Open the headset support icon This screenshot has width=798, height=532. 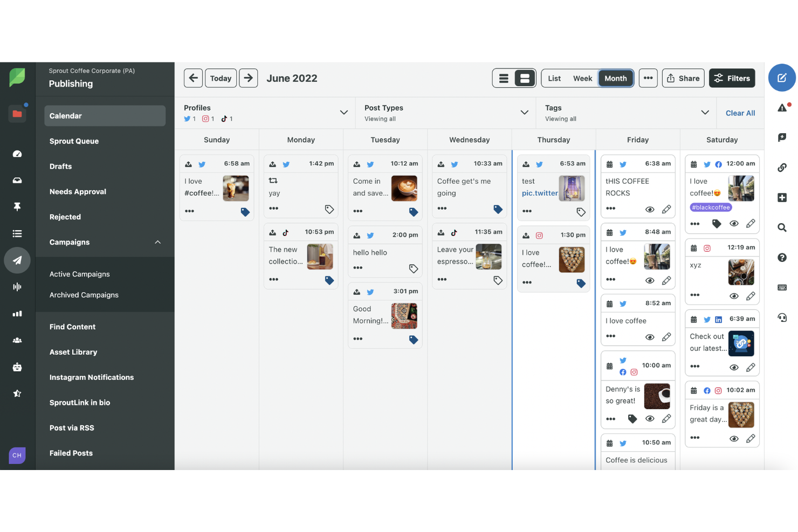pos(782,317)
